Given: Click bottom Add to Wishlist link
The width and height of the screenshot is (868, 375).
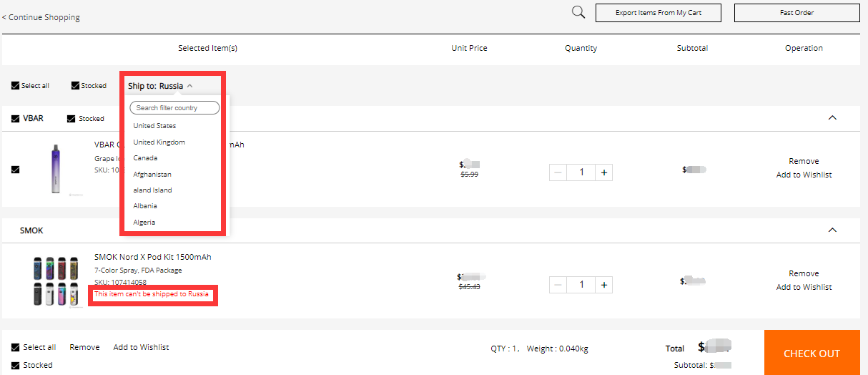Looking at the screenshot, I should [141, 347].
